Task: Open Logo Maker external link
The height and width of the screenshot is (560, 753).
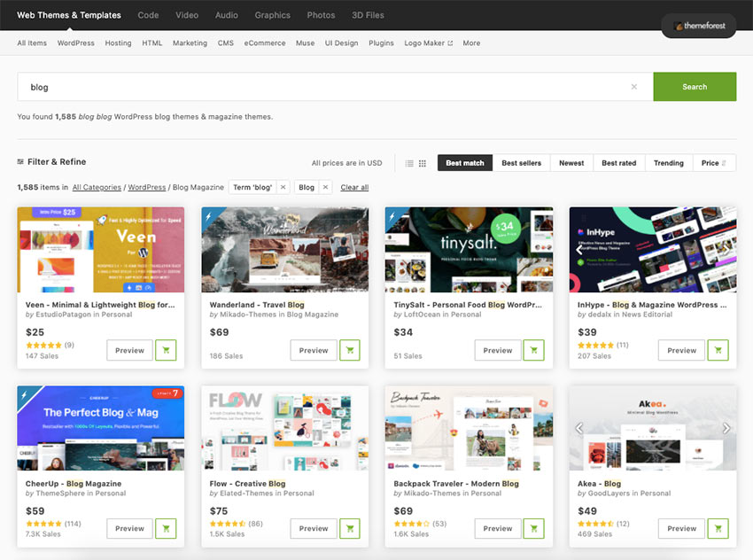Action: click(429, 43)
